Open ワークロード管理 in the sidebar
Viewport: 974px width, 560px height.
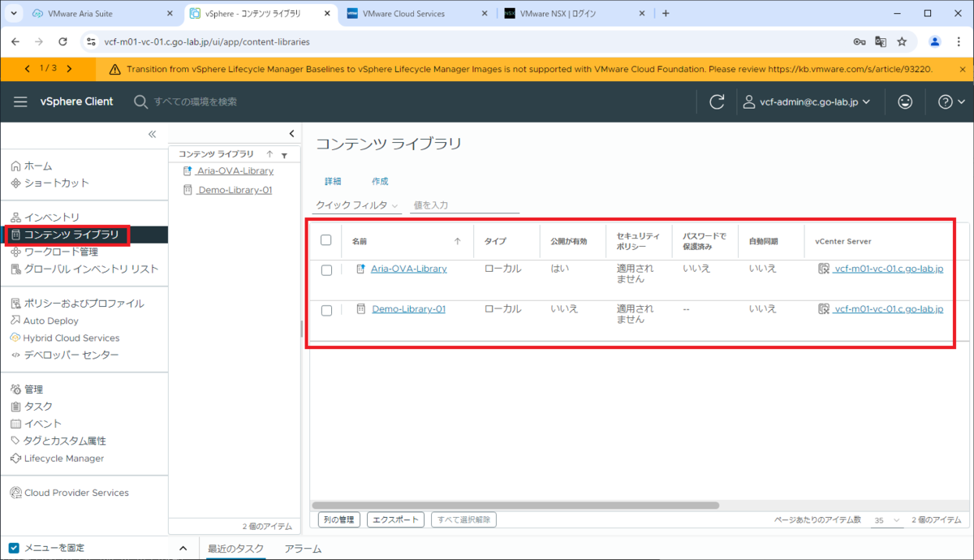pyautogui.click(x=54, y=252)
